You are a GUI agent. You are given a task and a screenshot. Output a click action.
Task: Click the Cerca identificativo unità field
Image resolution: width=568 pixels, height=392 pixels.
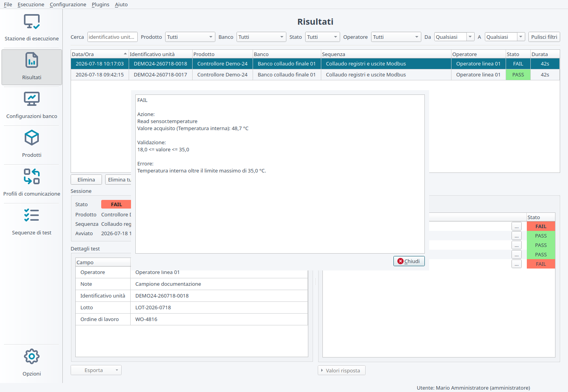pos(113,37)
